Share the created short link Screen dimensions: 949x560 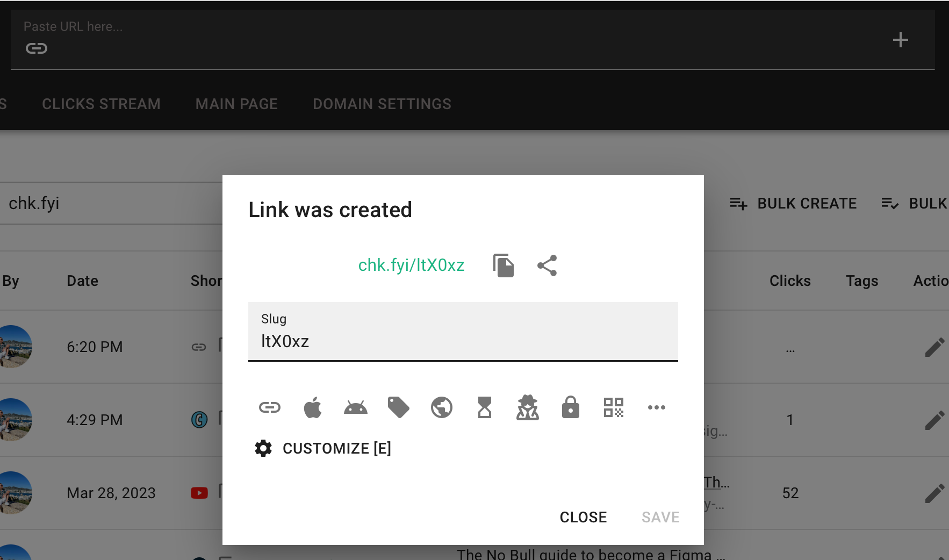547,265
